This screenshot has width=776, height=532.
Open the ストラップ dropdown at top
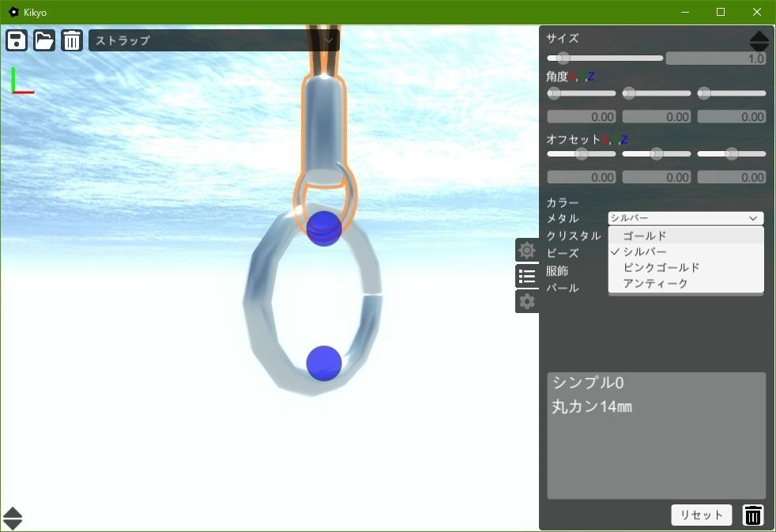click(214, 40)
